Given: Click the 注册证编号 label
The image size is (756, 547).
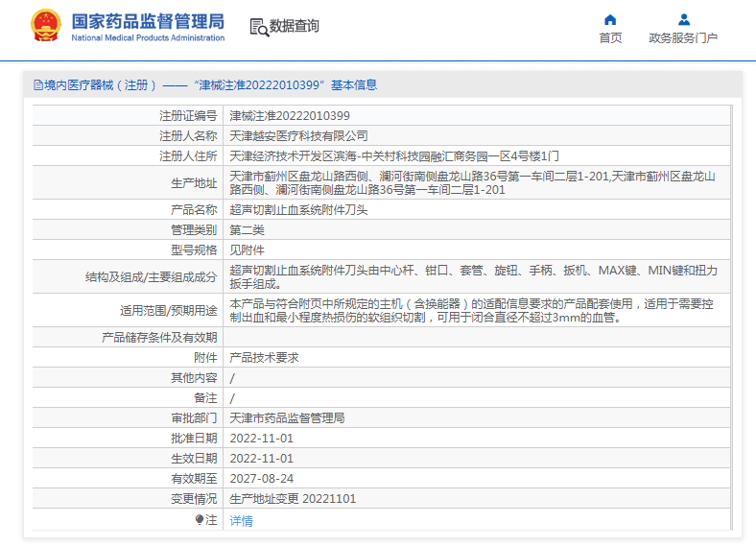Looking at the screenshot, I should (188, 116).
